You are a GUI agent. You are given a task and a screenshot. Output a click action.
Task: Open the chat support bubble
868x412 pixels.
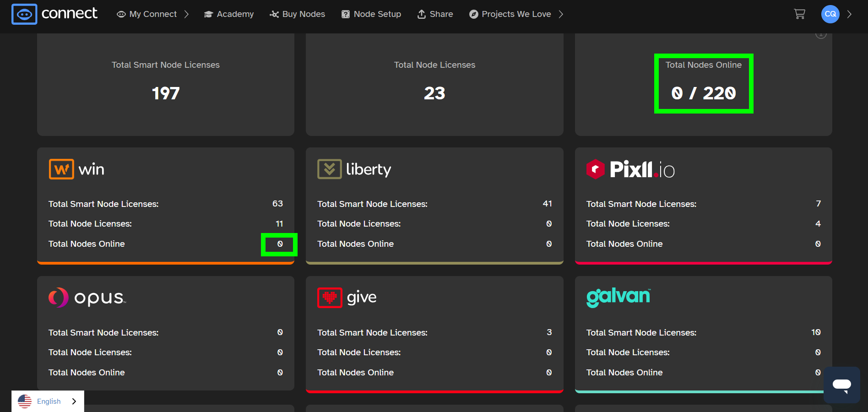tap(841, 385)
